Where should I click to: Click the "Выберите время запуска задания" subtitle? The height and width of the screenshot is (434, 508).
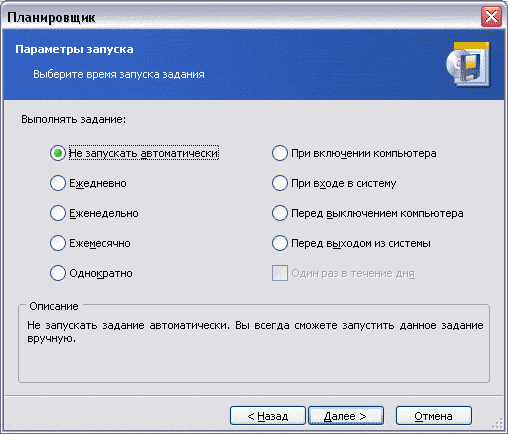[x=119, y=74]
